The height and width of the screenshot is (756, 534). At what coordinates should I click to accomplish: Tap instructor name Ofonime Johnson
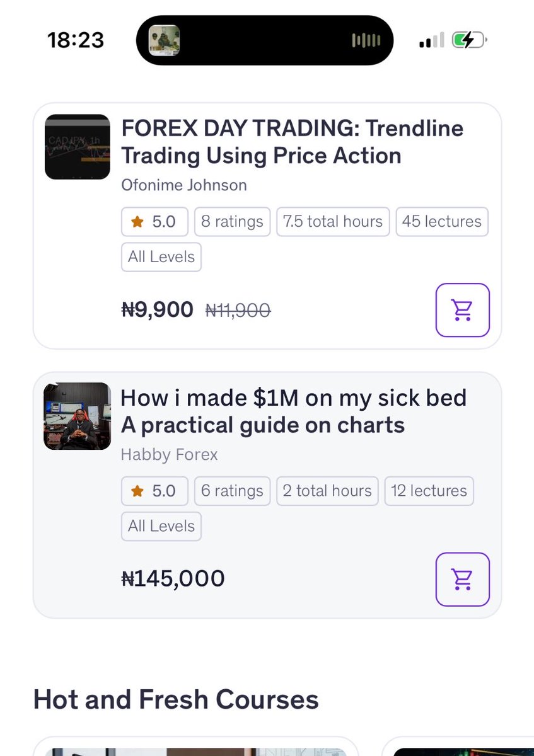pos(183,185)
